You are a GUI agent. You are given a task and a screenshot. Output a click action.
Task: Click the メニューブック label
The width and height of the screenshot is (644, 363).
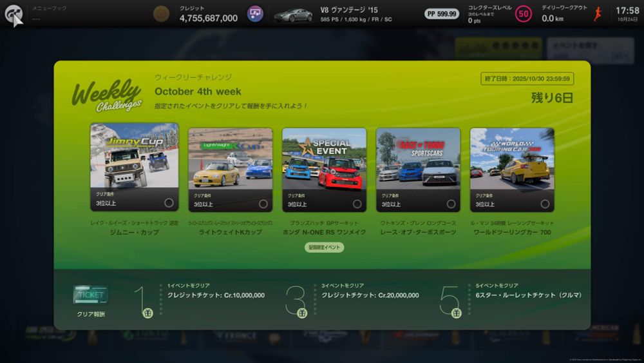point(50,8)
